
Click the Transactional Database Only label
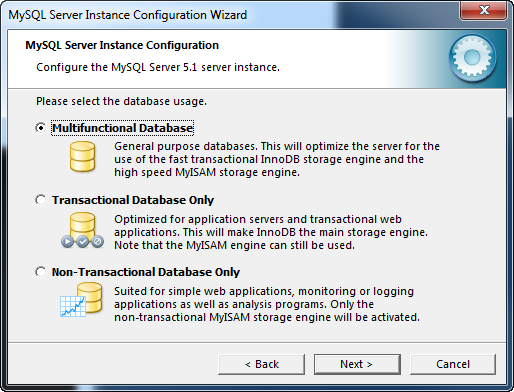coord(133,200)
